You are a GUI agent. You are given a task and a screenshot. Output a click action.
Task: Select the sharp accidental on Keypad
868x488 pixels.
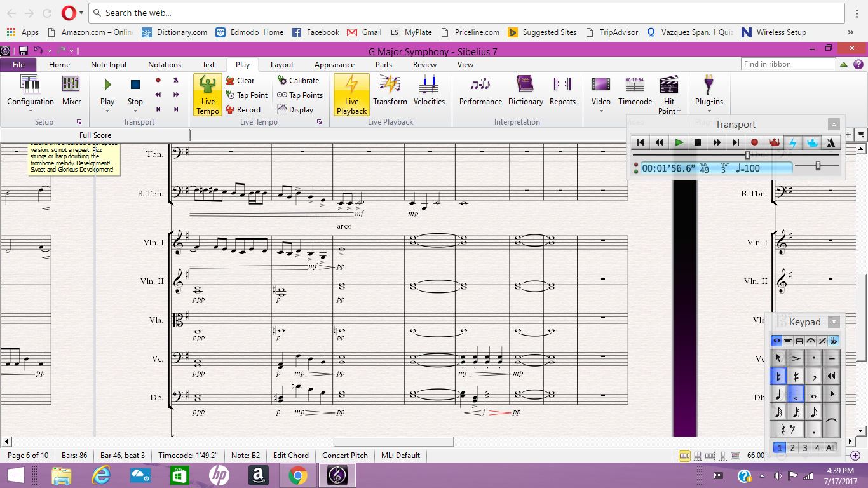(x=796, y=376)
